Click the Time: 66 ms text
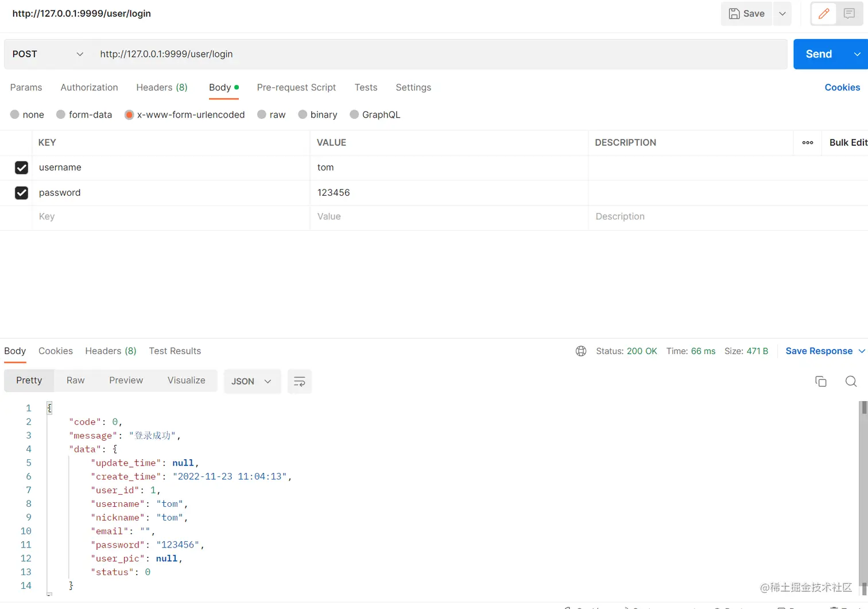Image resolution: width=868 pixels, height=609 pixels. 691,351
